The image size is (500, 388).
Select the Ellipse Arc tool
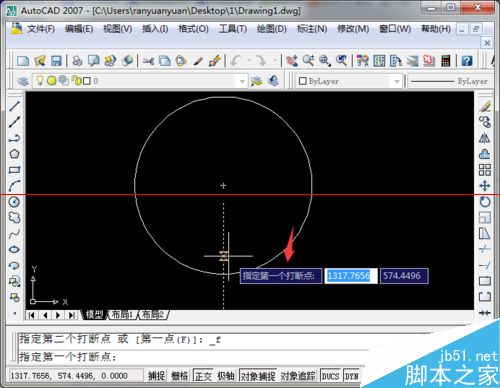click(14, 266)
